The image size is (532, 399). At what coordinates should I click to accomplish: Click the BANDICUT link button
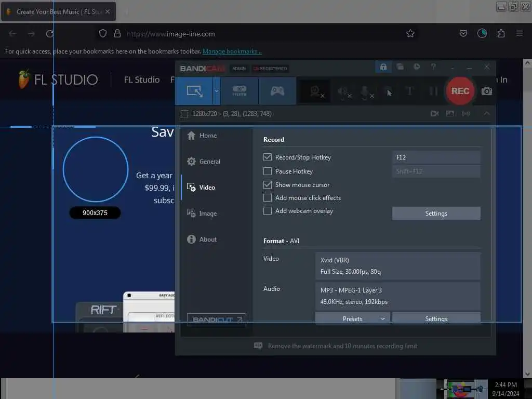[x=217, y=320]
